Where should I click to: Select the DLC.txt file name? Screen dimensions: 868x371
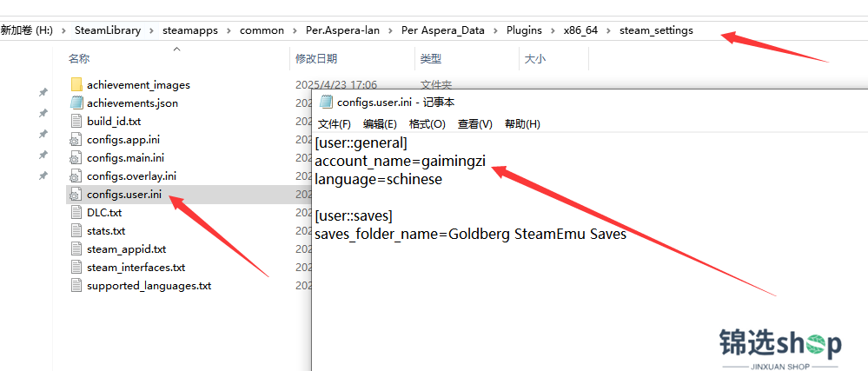click(x=104, y=213)
